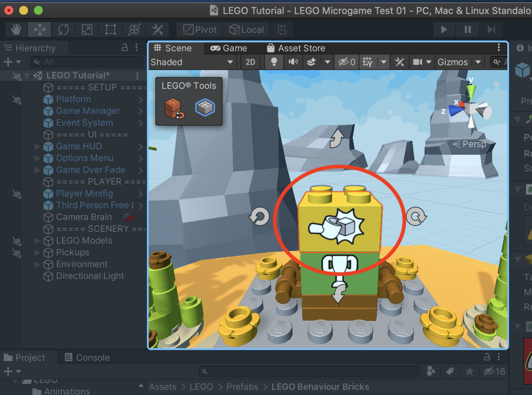532x395 pixels.
Task: Select the LEGO brick connect tool
Action: click(175, 108)
